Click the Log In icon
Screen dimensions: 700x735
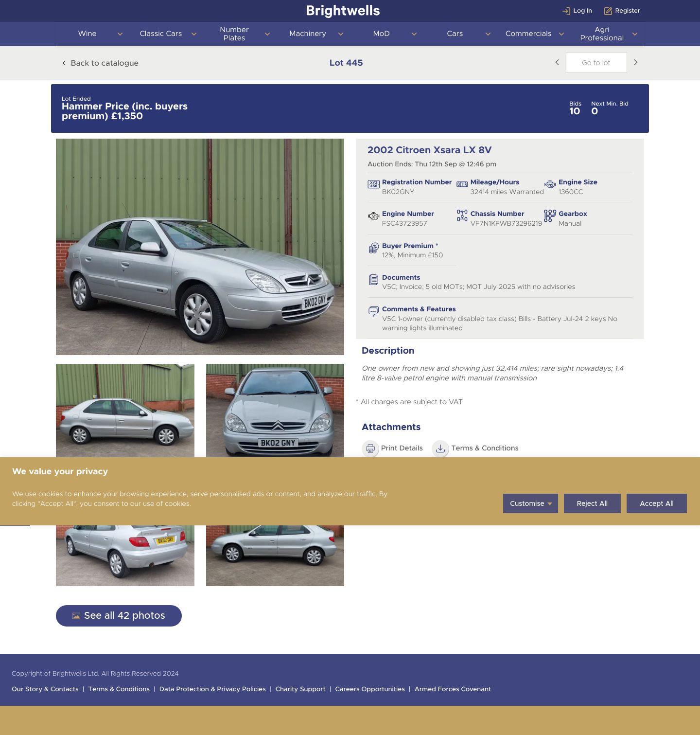point(566,11)
